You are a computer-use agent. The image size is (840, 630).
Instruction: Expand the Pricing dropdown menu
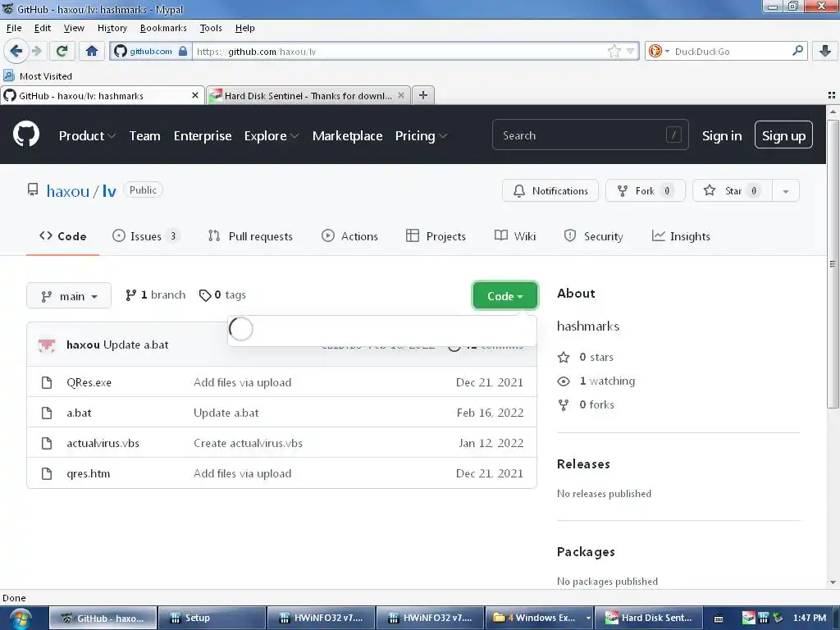[421, 136]
